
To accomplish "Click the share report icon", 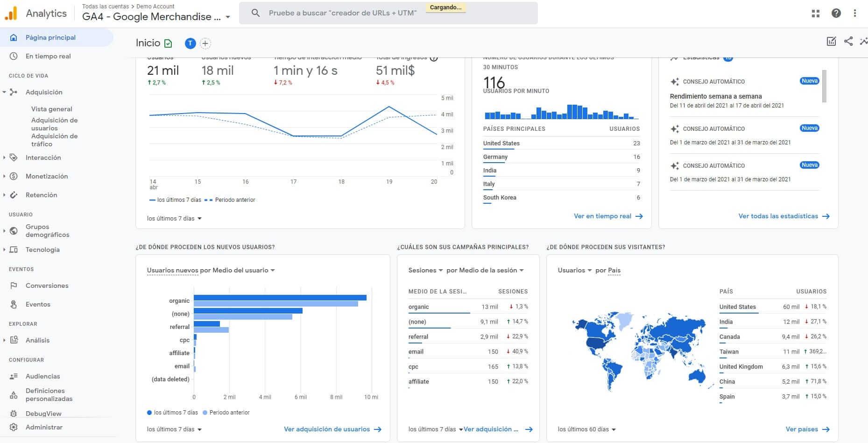I will tap(848, 42).
